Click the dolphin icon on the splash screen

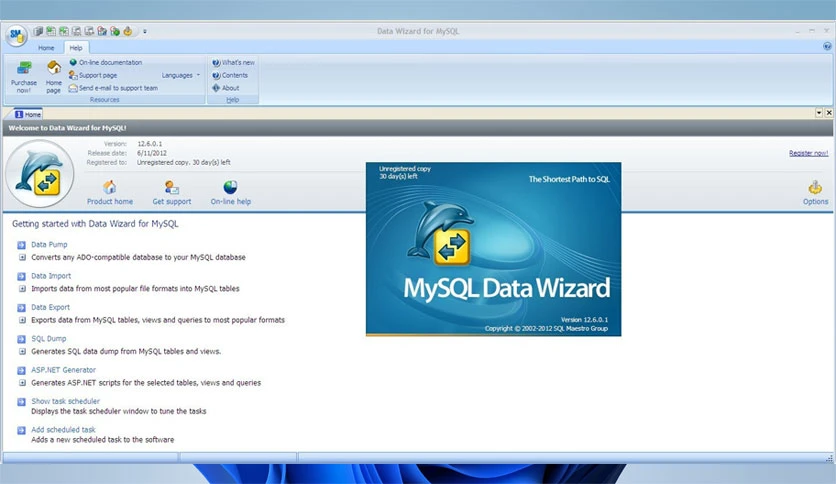(440, 232)
